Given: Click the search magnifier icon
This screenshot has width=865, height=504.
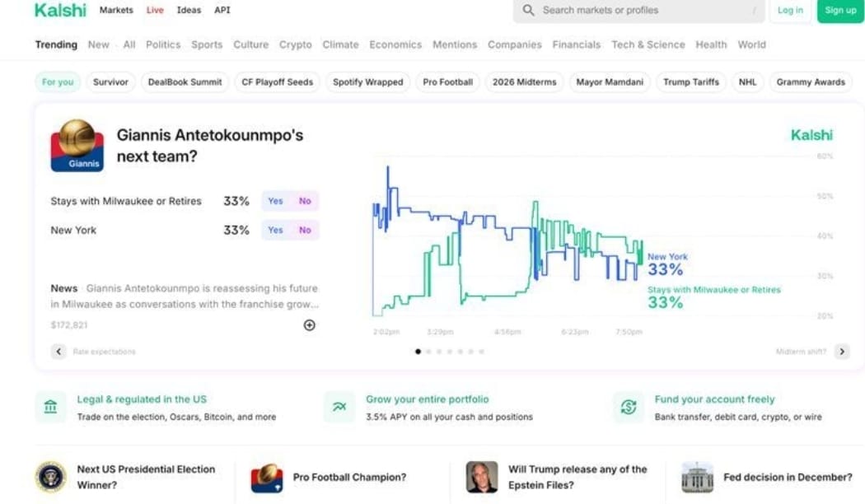Looking at the screenshot, I should click(x=529, y=11).
